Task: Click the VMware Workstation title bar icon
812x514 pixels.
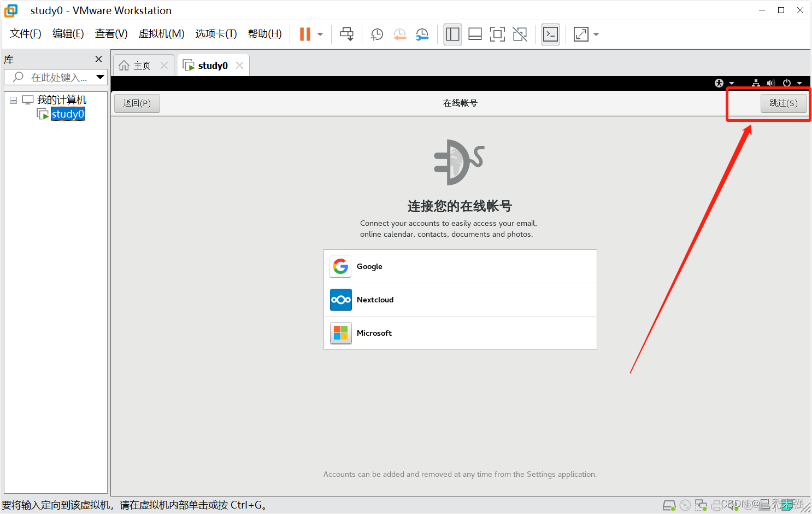Action: coord(11,10)
